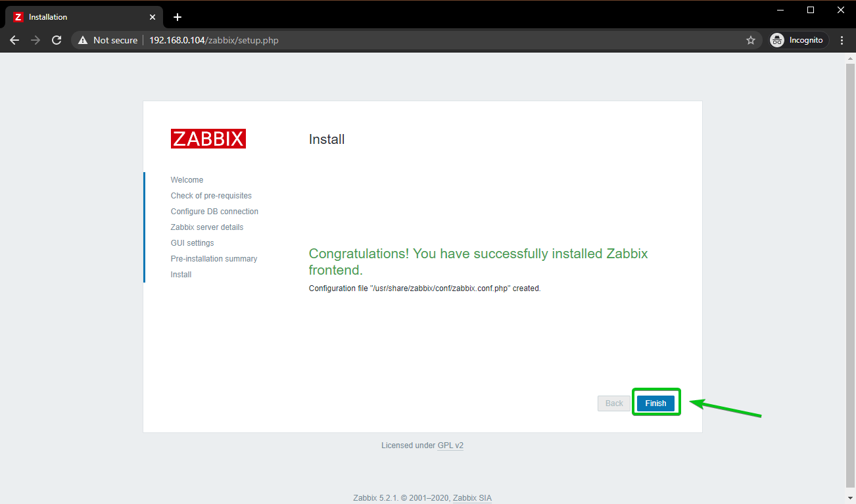
Task: Go back to previous browser page
Action: [14, 40]
